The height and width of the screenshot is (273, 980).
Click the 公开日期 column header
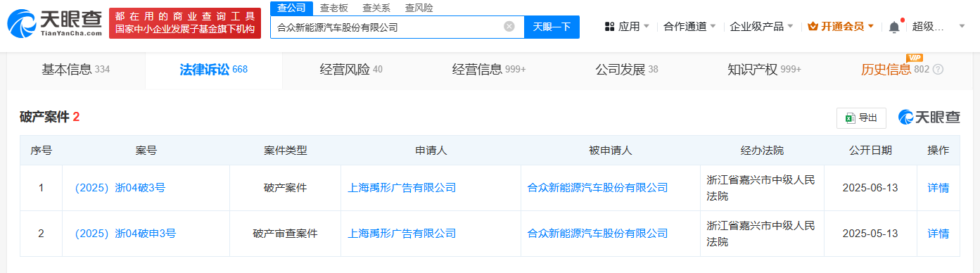click(870, 151)
